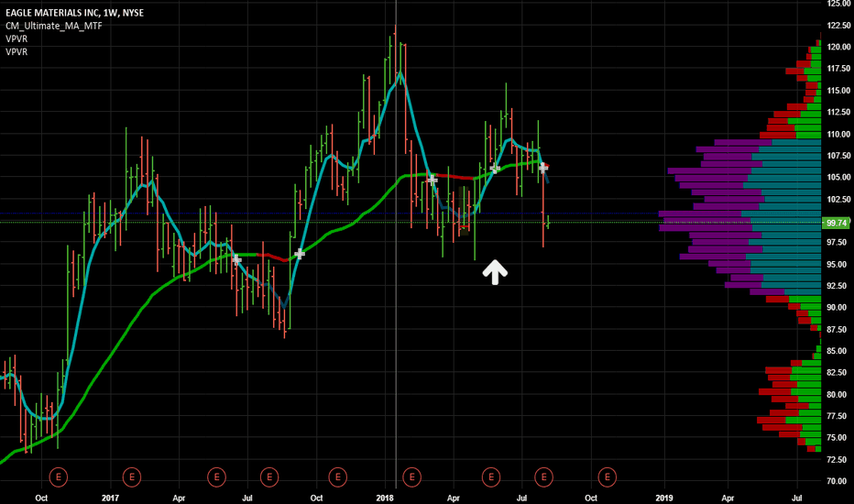Click the 2018 time axis label
Viewport: 854px width, 504px height.
tap(385, 498)
